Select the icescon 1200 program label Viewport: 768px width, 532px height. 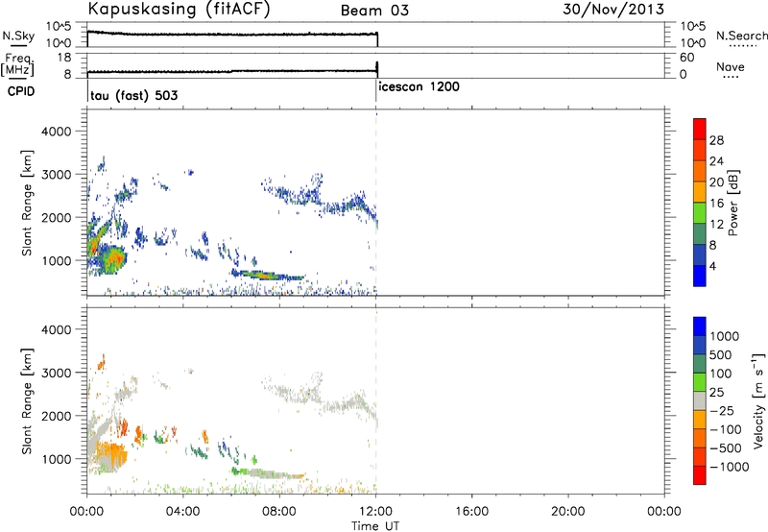[420, 86]
